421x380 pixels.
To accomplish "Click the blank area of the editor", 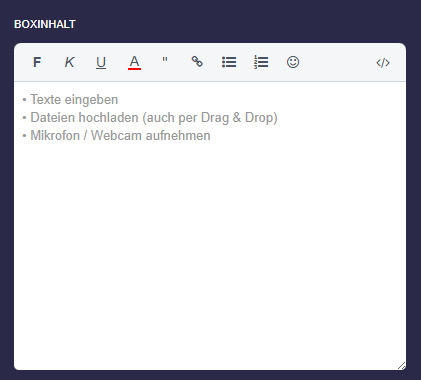I will pos(210,253).
